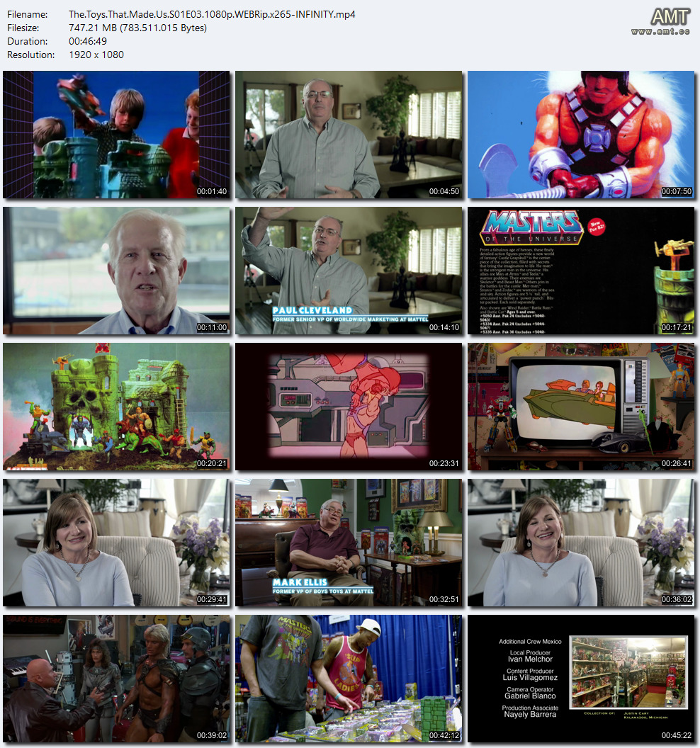The width and height of the screenshot is (700, 748).
Task: Click the woman interview thumbnail at 00:29:41
Action: pos(116,543)
